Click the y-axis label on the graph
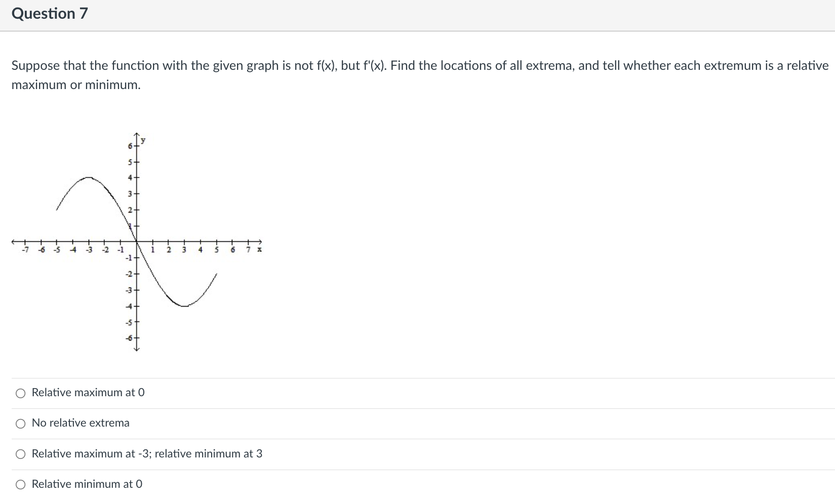 [142, 140]
